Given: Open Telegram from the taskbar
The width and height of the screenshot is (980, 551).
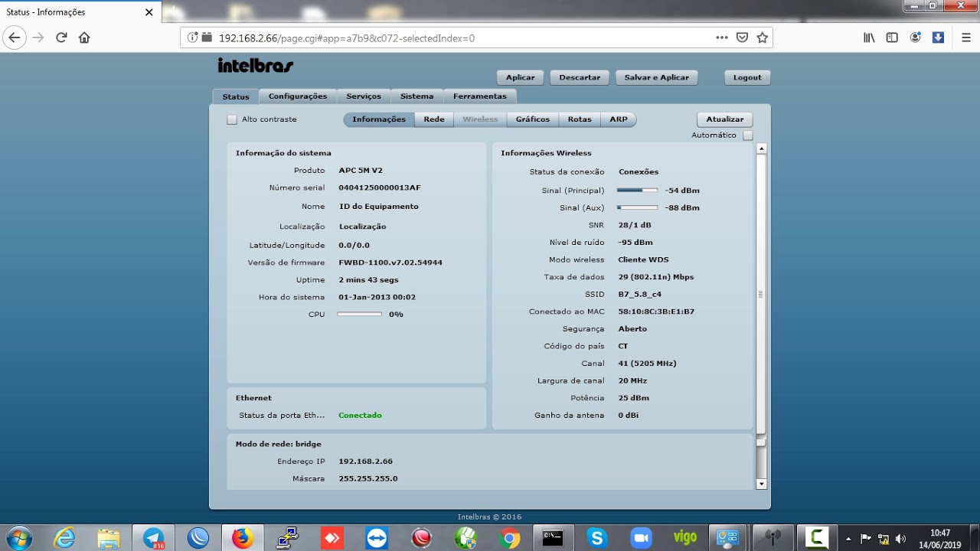Looking at the screenshot, I should (153, 538).
